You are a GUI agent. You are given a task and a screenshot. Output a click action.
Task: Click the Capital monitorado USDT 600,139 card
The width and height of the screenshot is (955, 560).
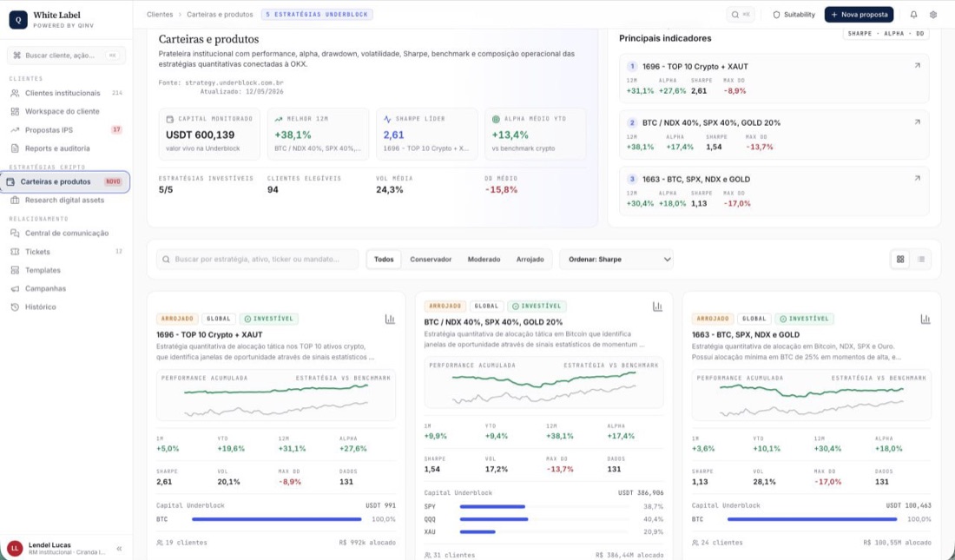[209, 134]
